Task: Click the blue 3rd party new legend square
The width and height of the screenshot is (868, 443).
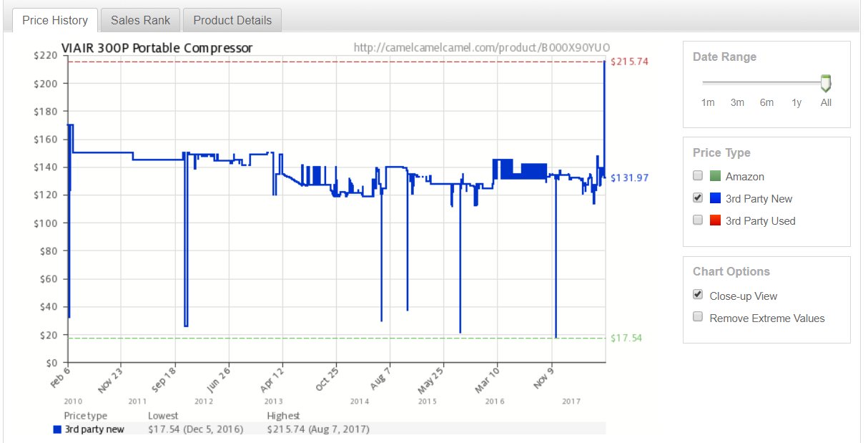Action: coord(57,429)
